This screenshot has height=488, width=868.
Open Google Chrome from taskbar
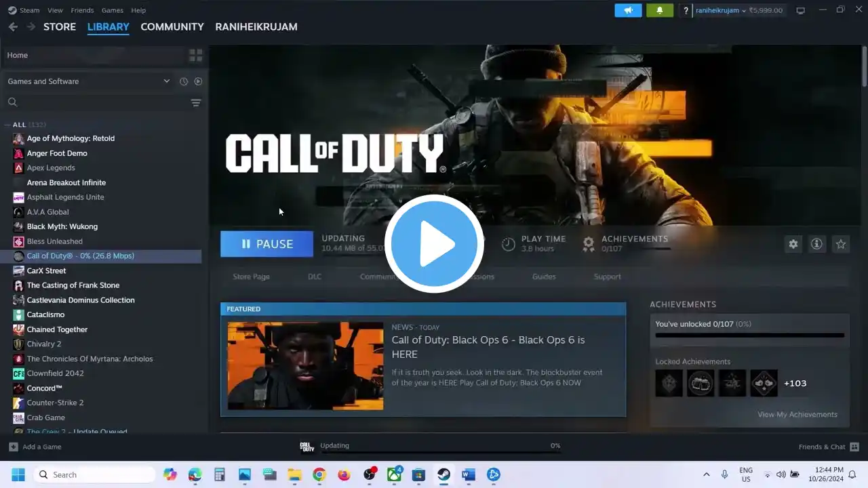click(319, 474)
